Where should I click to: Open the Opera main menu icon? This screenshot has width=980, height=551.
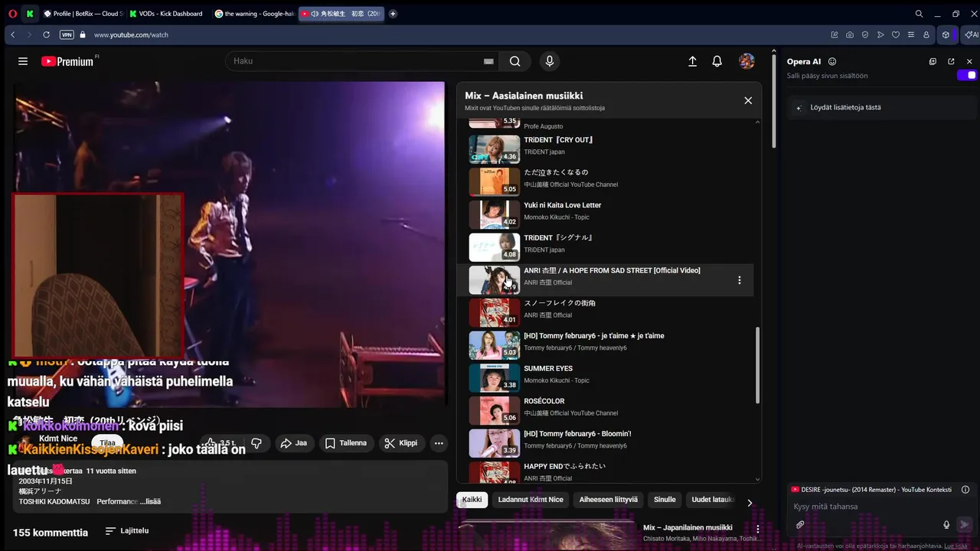click(x=12, y=14)
